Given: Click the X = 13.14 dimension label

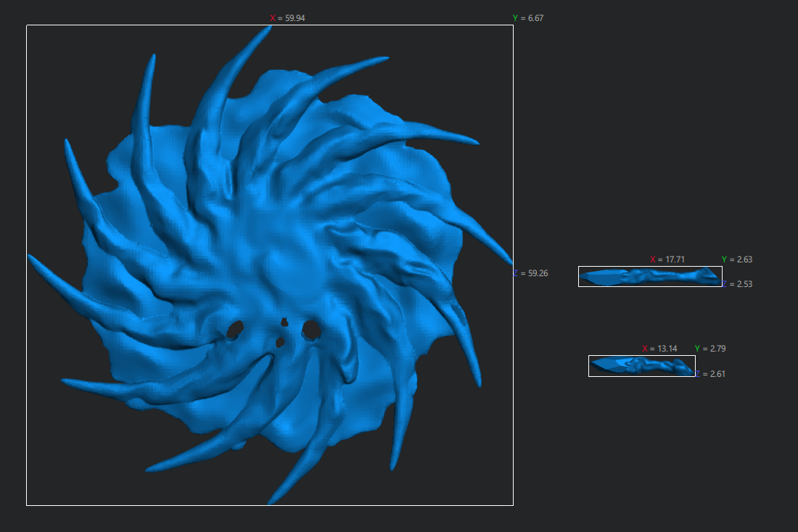Looking at the screenshot, I should (x=659, y=349).
